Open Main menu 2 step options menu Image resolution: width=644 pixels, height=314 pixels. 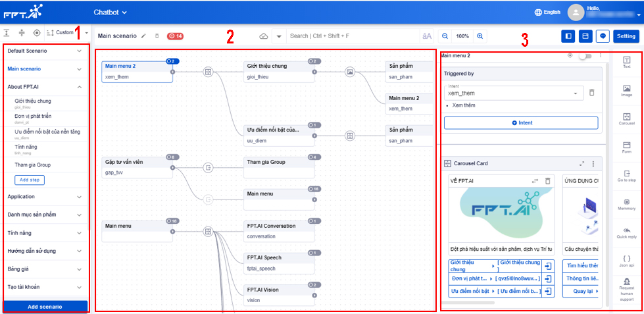[601, 55]
